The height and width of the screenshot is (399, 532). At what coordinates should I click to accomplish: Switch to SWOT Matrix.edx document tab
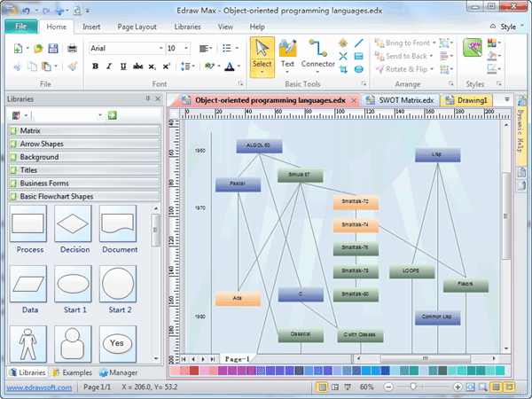(402, 101)
